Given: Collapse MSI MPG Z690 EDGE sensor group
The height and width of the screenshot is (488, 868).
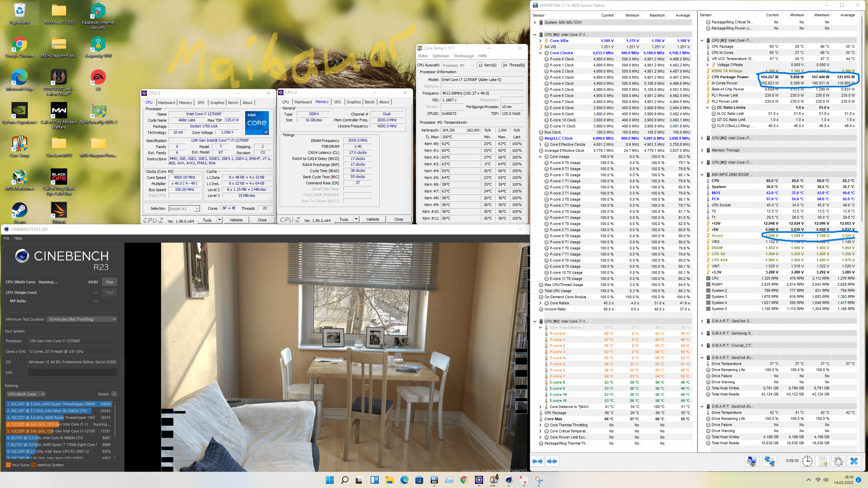Looking at the screenshot, I should pyautogui.click(x=702, y=175).
